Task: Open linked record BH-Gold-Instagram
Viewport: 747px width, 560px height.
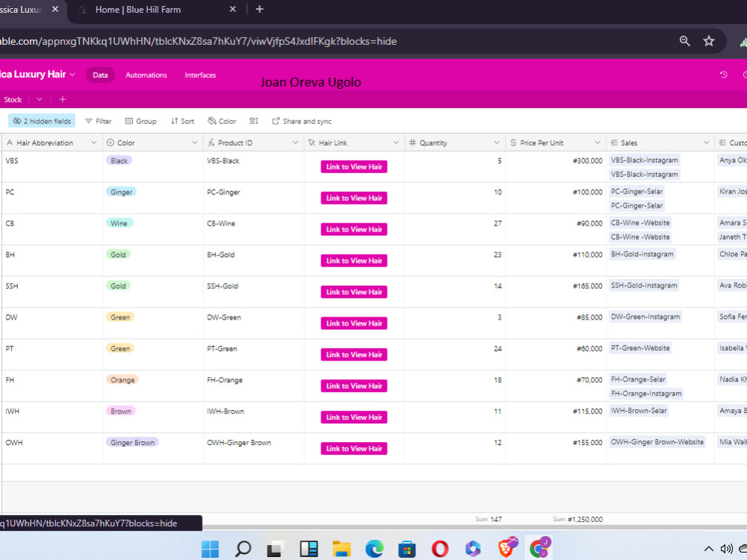Action: click(642, 255)
